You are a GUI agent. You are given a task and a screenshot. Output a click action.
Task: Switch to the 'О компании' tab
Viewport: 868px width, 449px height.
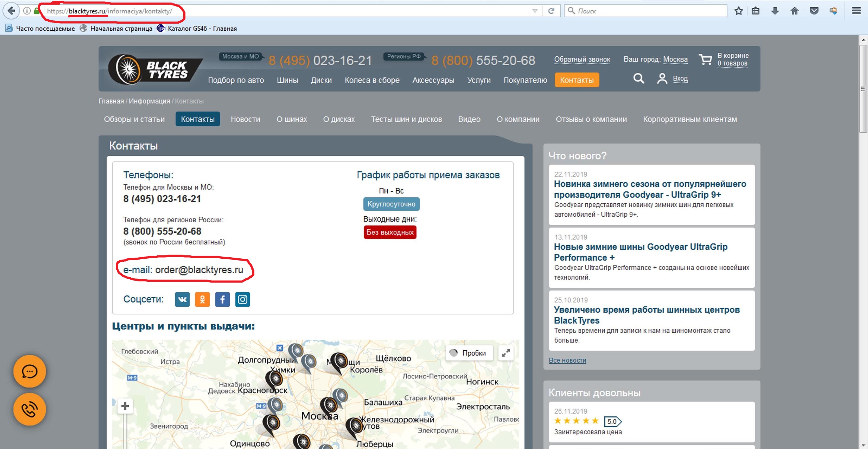[518, 119]
